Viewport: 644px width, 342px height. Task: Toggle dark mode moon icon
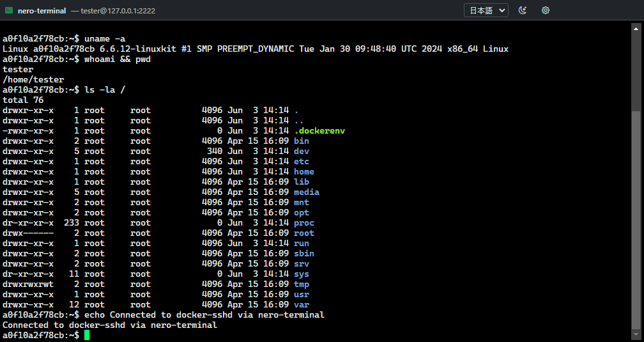[523, 10]
